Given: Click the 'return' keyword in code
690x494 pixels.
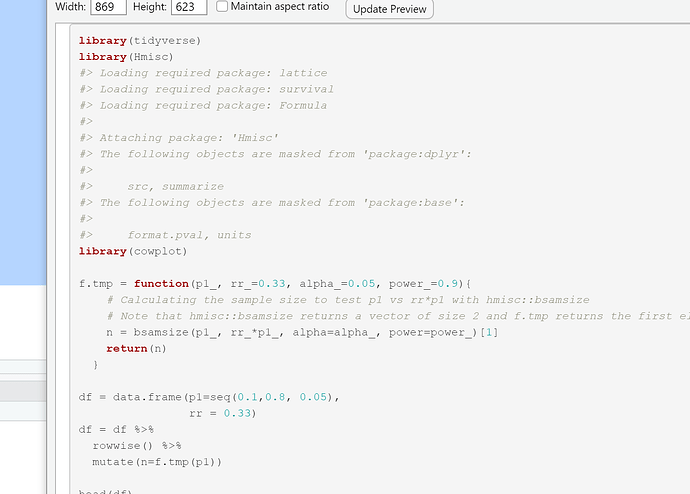Looking at the screenshot, I should (x=126, y=349).
